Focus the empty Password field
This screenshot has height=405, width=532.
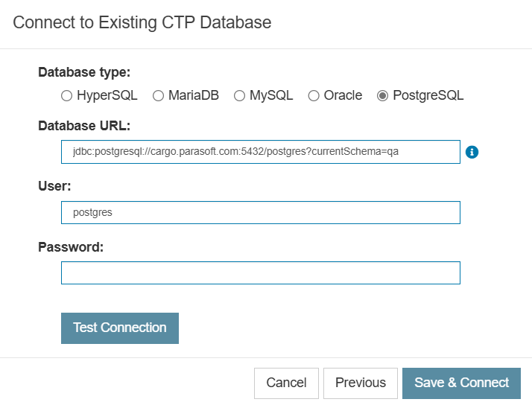point(261,272)
